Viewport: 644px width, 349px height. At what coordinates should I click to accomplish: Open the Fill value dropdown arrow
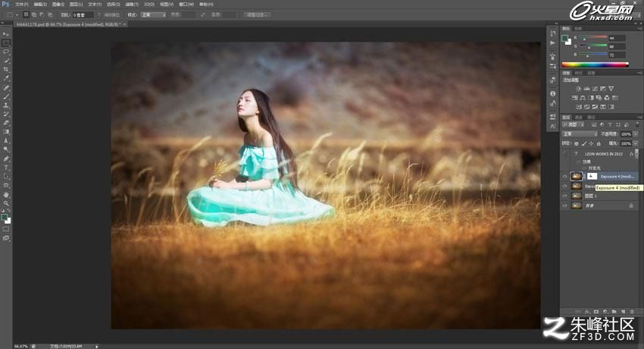[636, 143]
